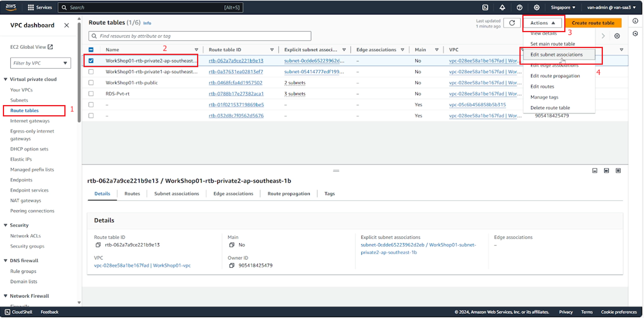The image size is (644, 318).
Task: Open Internet gateways in sidebar
Action: (x=30, y=121)
